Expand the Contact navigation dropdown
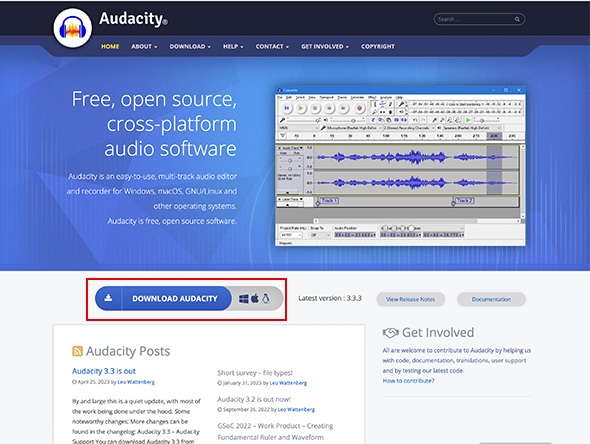Screen dimensions: 590x444 point(272,47)
